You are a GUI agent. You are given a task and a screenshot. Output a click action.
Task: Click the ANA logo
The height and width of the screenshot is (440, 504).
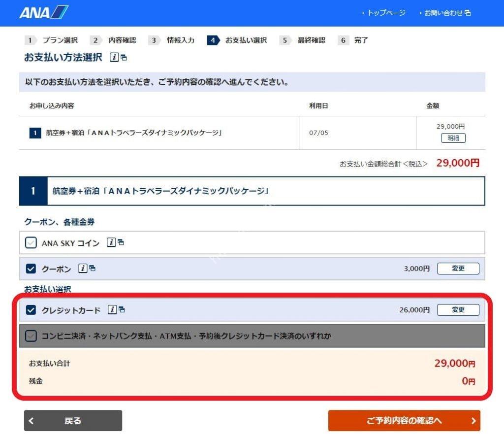[x=44, y=12]
